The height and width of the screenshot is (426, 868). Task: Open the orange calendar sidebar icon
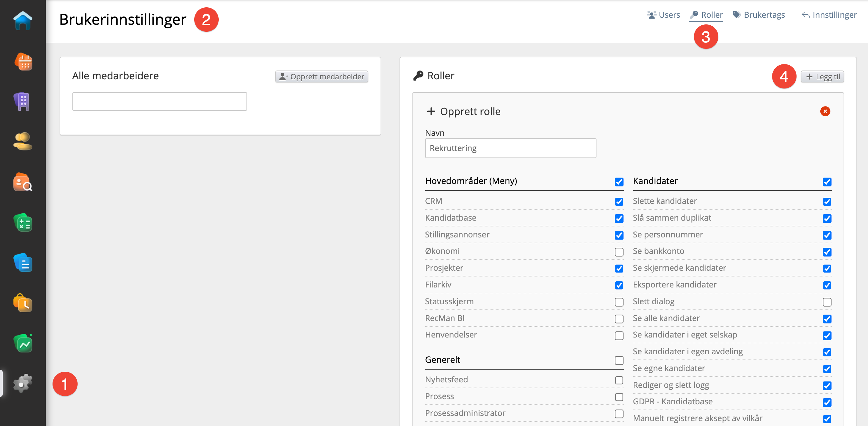[23, 62]
